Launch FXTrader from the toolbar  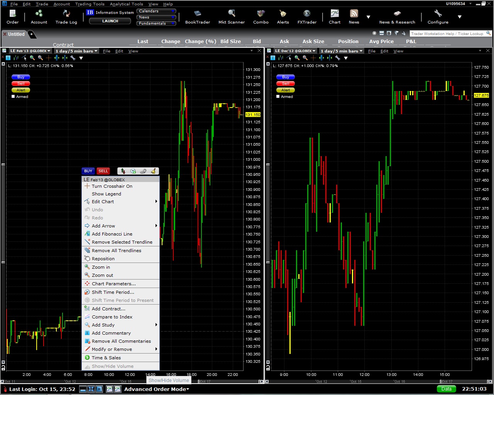pos(307,17)
